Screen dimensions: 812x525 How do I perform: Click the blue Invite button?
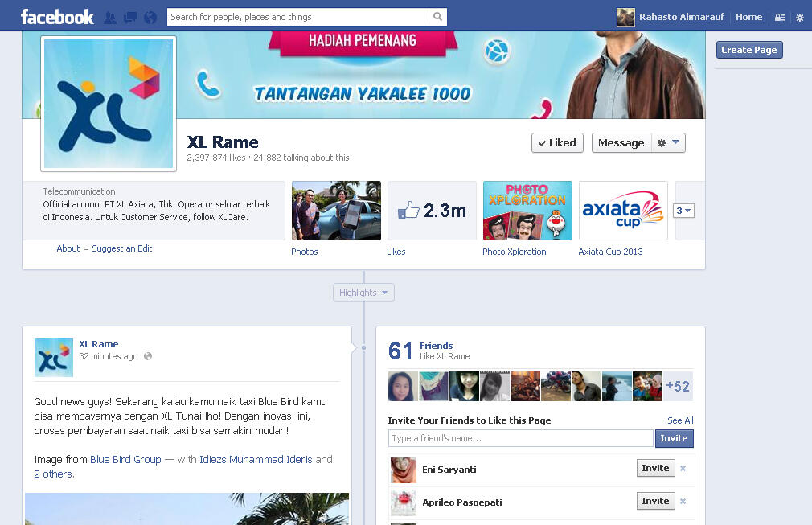pos(674,438)
